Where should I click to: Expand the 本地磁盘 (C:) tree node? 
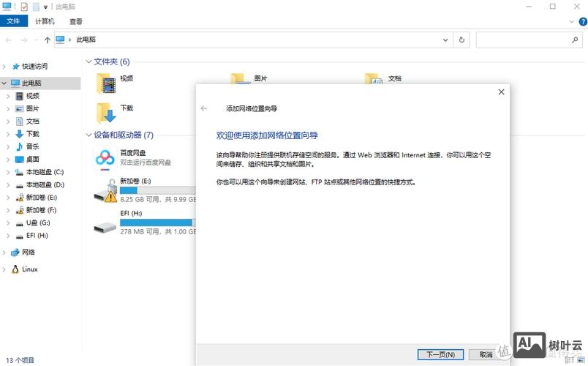pos(8,172)
